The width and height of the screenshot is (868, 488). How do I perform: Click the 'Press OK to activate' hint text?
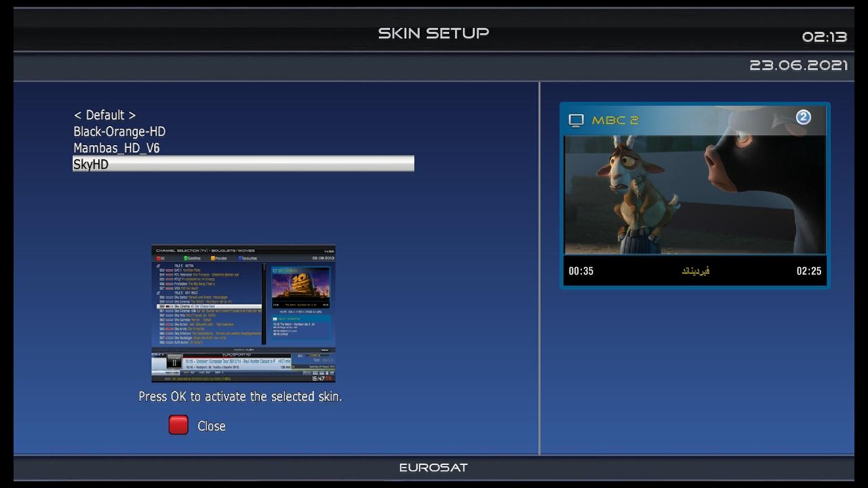tap(240, 396)
